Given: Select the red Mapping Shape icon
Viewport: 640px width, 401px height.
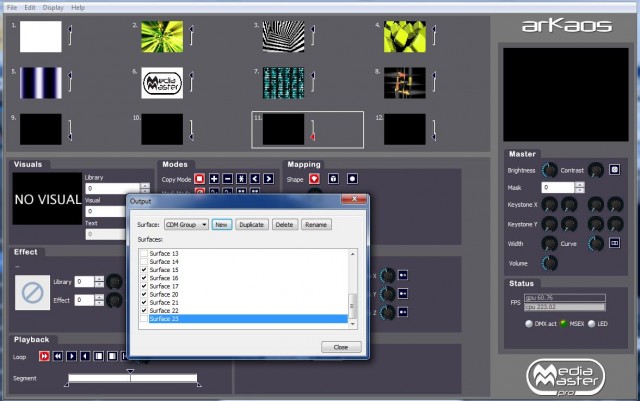Looking at the screenshot, I should point(314,179).
